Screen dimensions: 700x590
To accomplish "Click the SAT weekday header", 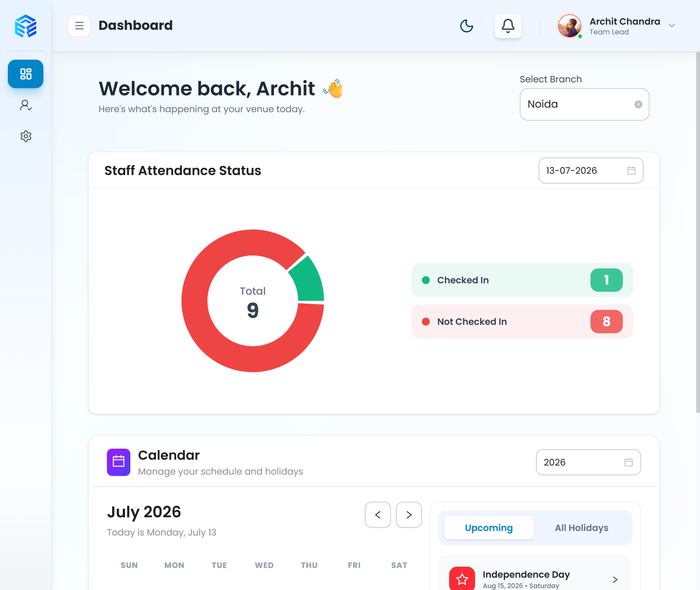I will click(399, 565).
